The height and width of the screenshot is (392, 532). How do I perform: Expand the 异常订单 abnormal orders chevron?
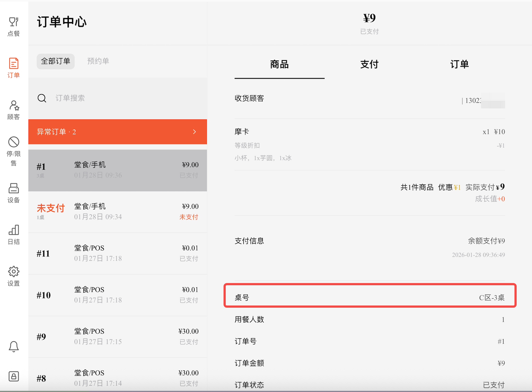[194, 132]
